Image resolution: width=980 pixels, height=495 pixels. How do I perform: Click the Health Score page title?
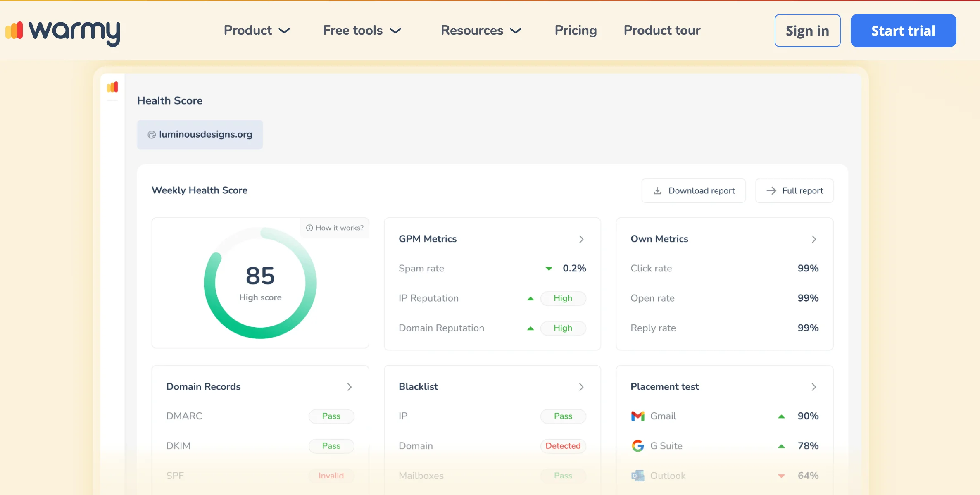(x=170, y=101)
